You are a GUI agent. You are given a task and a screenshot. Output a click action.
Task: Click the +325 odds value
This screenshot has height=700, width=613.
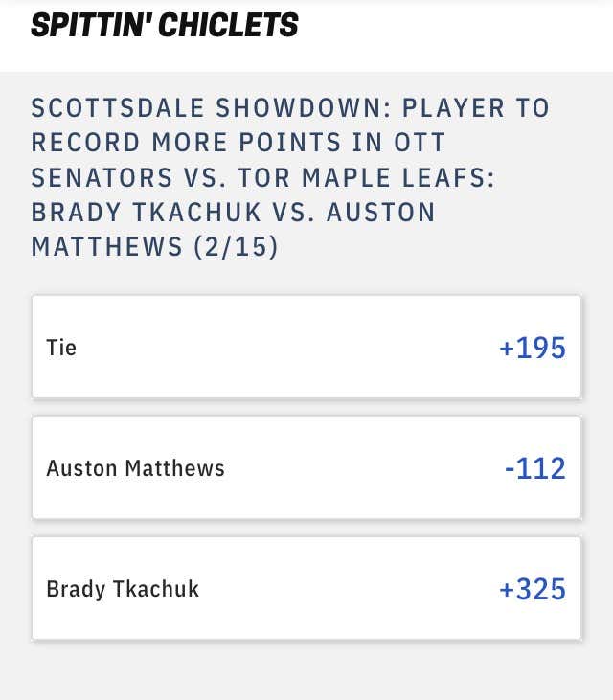point(533,589)
